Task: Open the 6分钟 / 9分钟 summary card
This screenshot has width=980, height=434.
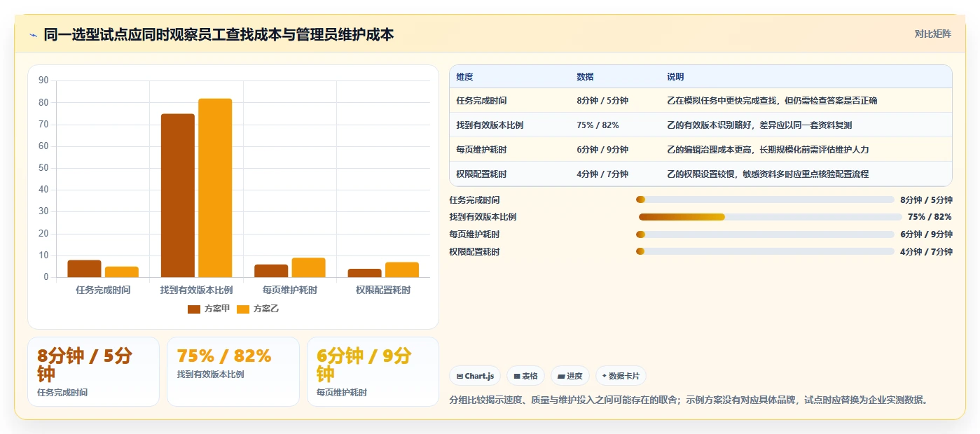Action: [x=373, y=372]
